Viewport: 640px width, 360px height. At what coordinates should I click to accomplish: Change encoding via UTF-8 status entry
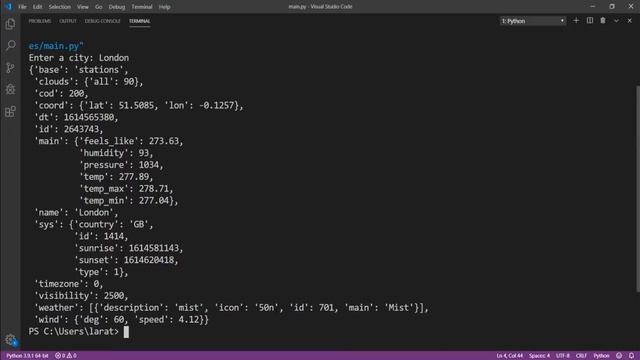click(x=562, y=356)
